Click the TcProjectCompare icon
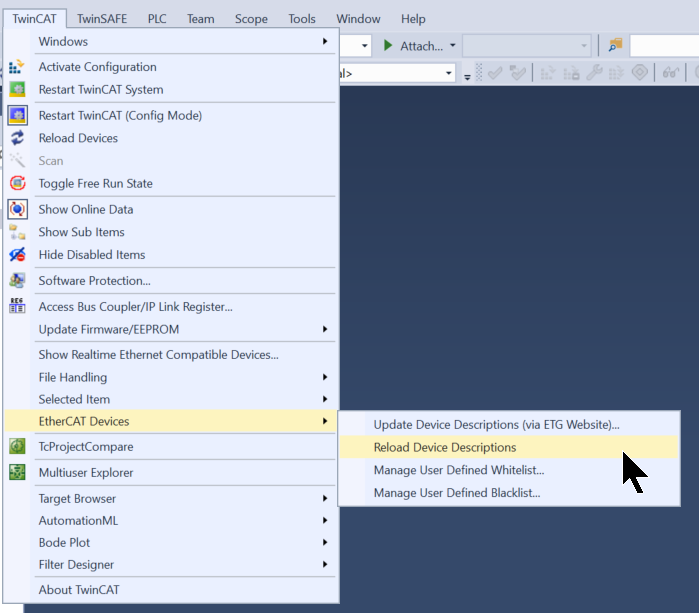699x613 pixels. click(x=17, y=446)
